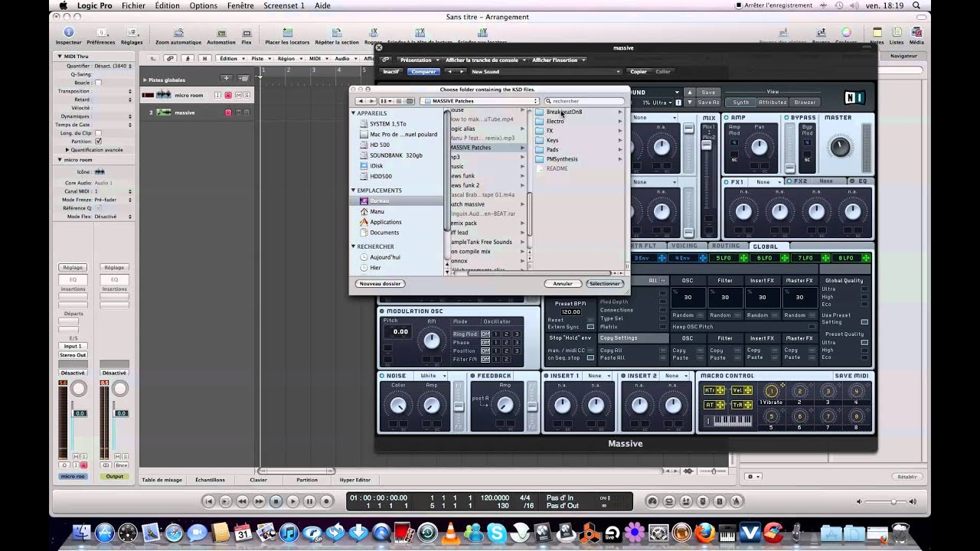Toggle the Extern Sync checkbox in Massive
Viewport: 980px width, 551px height.
click(590, 327)
